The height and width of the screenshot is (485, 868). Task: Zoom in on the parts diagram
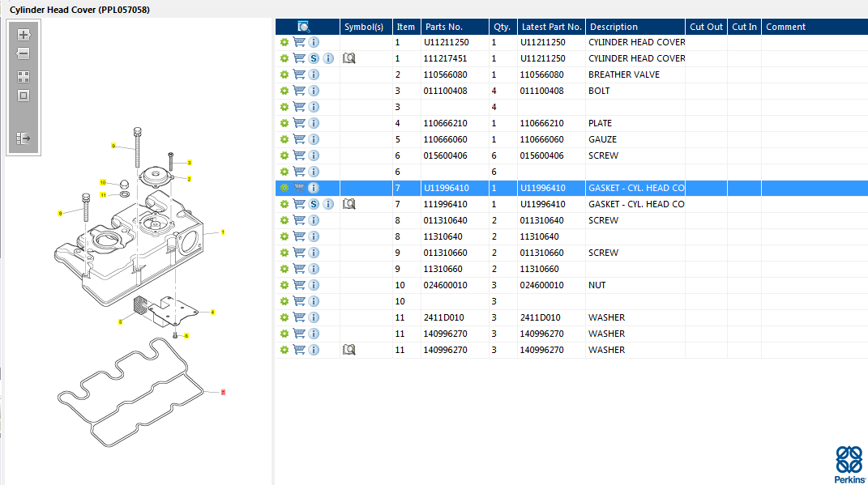(x=24, y=35)
